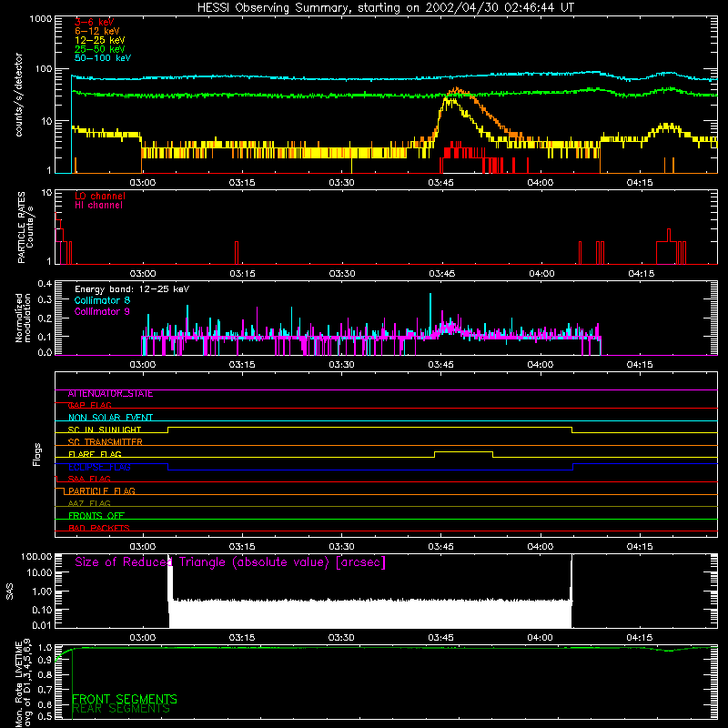Screen dimensions: 728x728
Task: Select the HI channel legend label
Action: point(98,206)
